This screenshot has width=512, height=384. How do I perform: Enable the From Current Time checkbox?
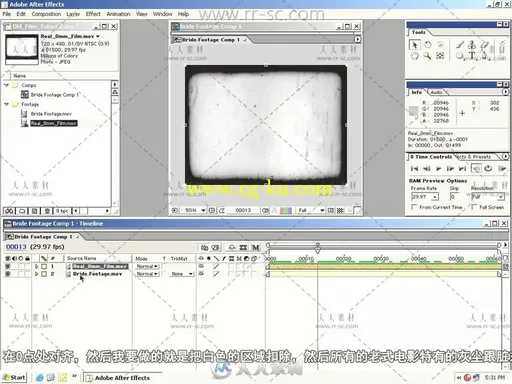pos(414,207)
